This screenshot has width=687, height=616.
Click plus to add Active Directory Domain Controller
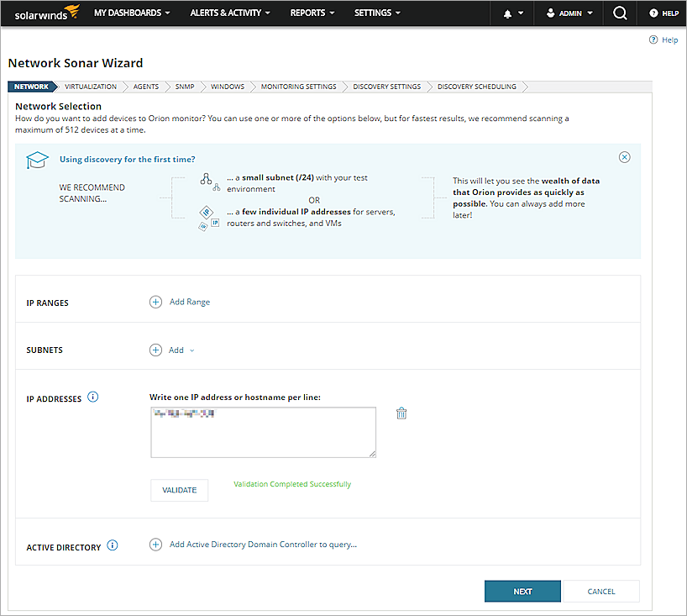[x=155, y=544]
